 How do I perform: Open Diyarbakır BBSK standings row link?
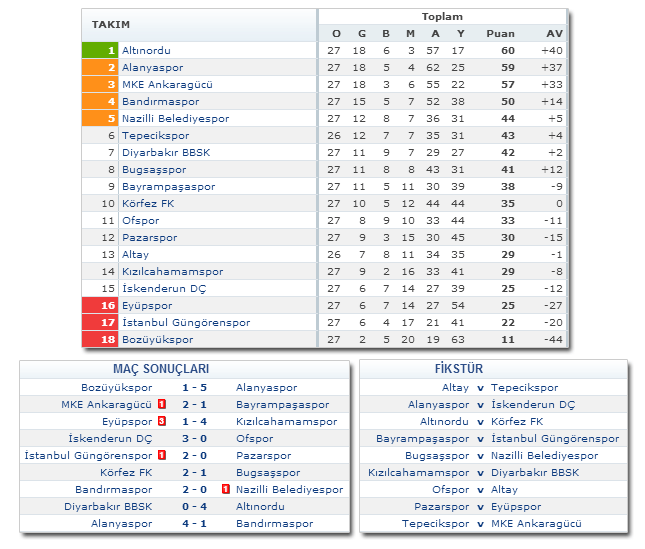coord(166,152)
